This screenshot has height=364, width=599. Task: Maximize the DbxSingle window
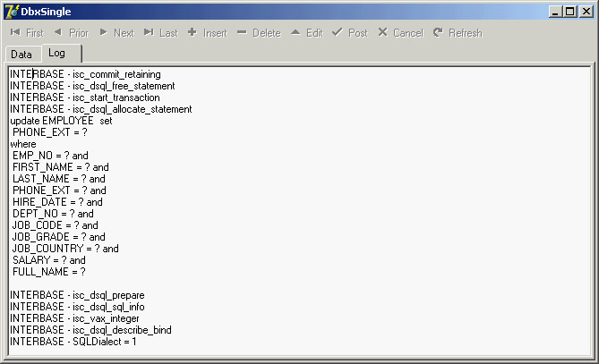pyautogui.click(x=570, y=11)
